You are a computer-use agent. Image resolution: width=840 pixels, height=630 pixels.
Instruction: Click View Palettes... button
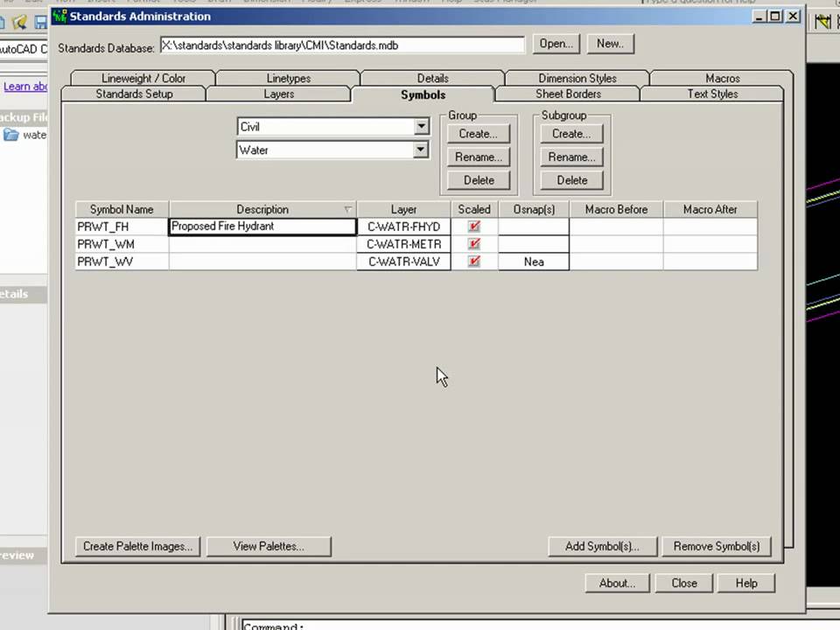click(x=269, y=546)
